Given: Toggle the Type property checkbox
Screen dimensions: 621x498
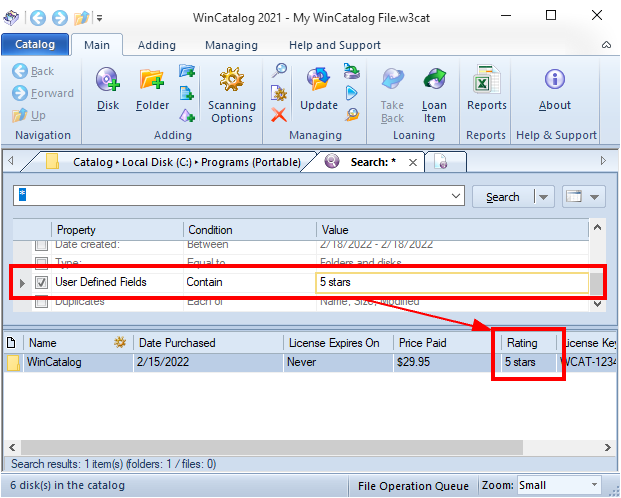Looking at the screenshot, I should (41, 263).
